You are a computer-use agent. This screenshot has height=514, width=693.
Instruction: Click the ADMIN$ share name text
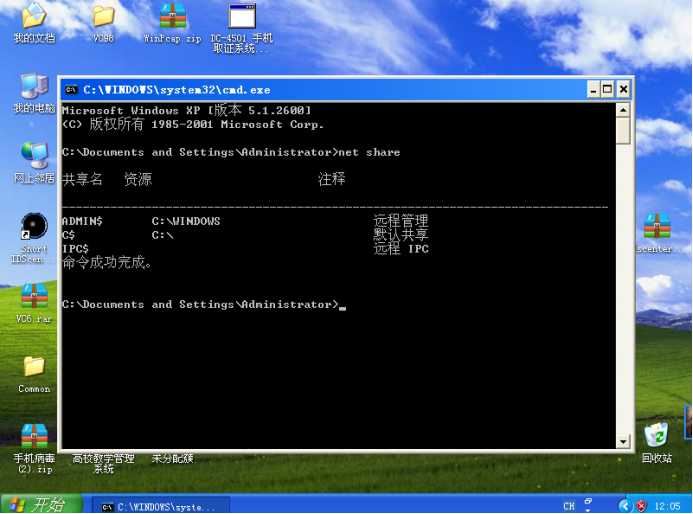(x=82, y=221)
